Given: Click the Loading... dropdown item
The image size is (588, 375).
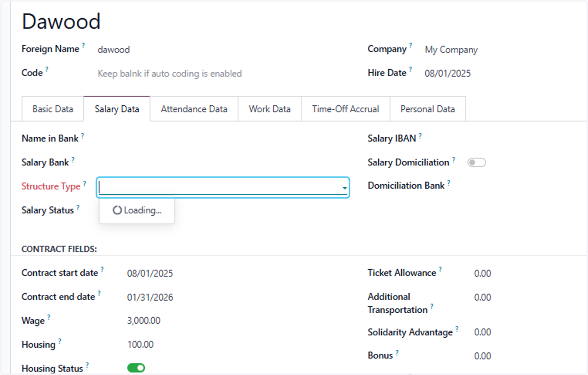Looking at the screenshot, I should pyautogui.click(x=137, y=210).
